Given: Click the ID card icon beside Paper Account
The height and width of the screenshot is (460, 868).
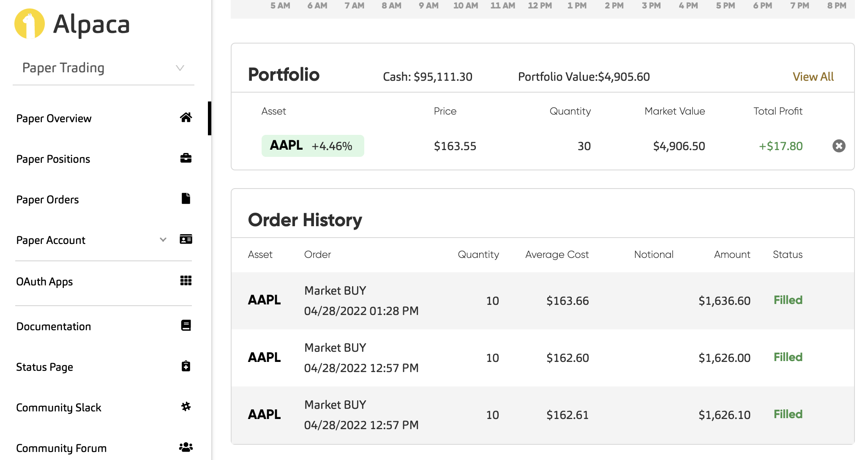Looking at the screenshot, I should (186, 239).
